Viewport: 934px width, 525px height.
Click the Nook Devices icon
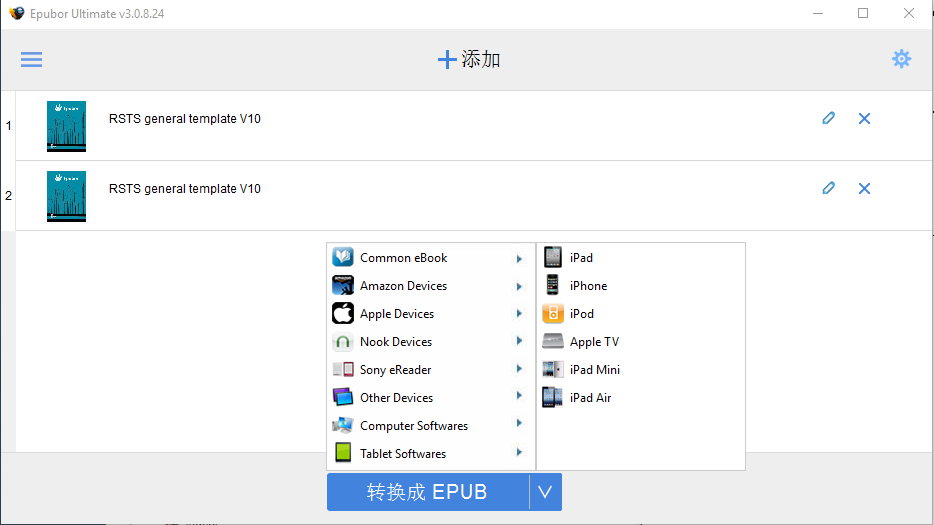point(343,341)
